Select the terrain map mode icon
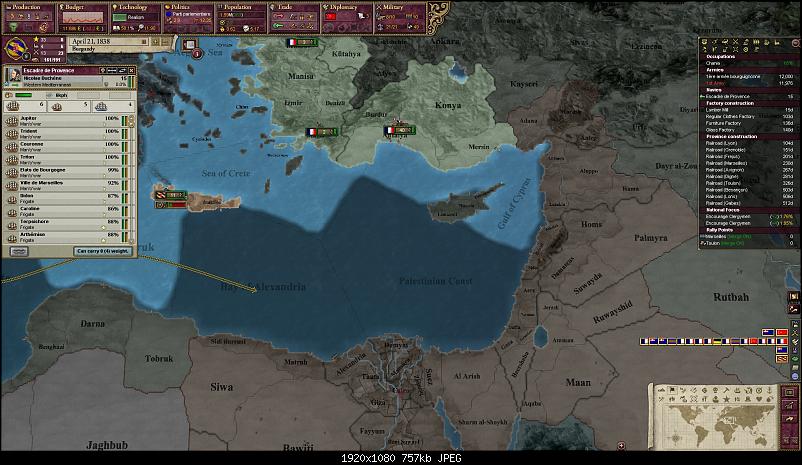 tap(662, 390)
